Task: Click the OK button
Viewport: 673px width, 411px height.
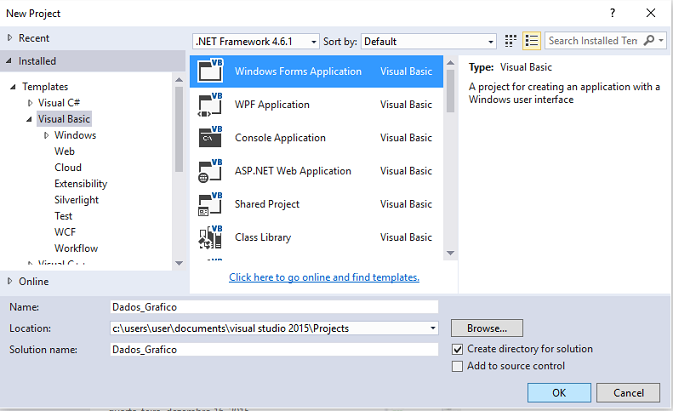Action: coord(559,393)
